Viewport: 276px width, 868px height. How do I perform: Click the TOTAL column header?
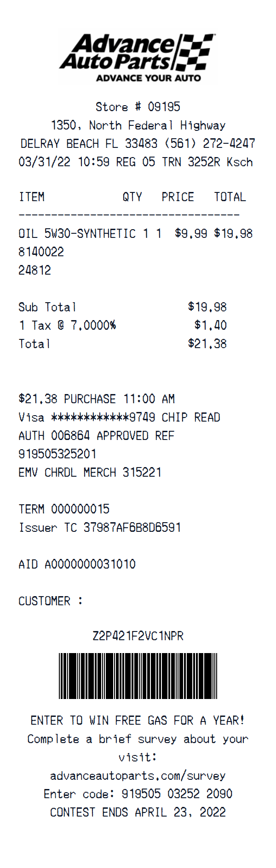pyautogui.click(x=230, y=197)
